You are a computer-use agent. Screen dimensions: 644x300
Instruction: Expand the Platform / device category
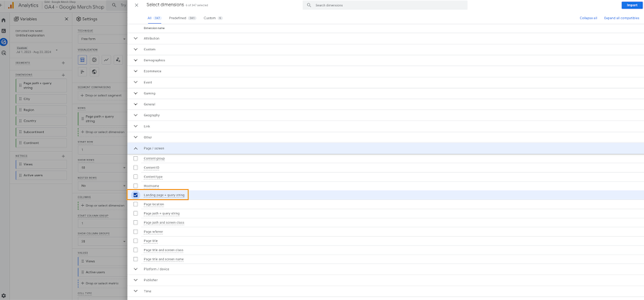pos(136,269)
